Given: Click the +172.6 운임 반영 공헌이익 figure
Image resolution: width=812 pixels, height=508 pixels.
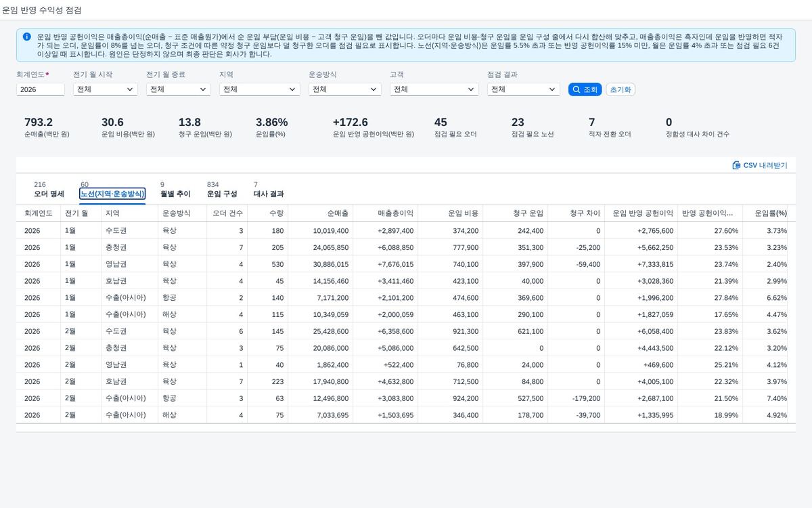Looking at the screenshot, I should coord(351,123).
